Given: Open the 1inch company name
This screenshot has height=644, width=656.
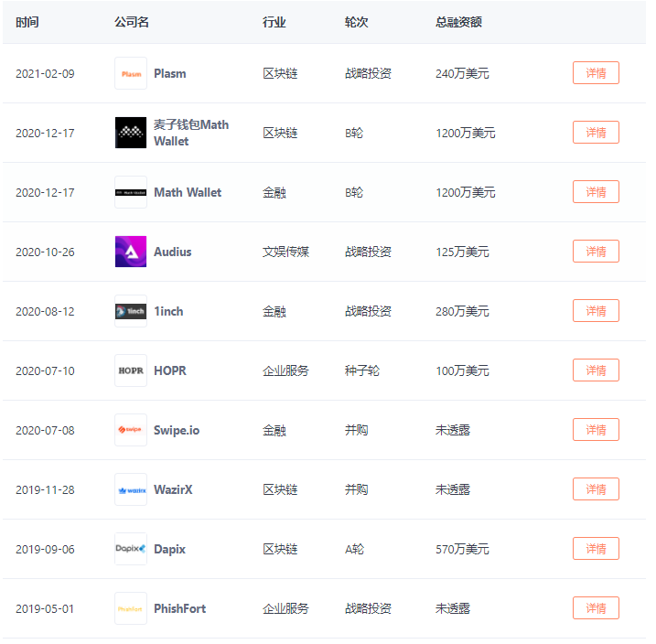Looking at the screenshot, I should point(168,311).
